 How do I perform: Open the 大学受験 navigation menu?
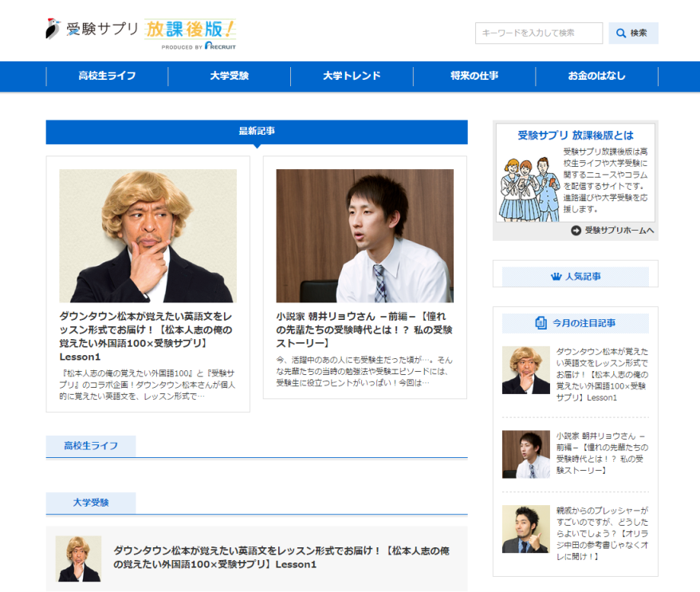230,77
